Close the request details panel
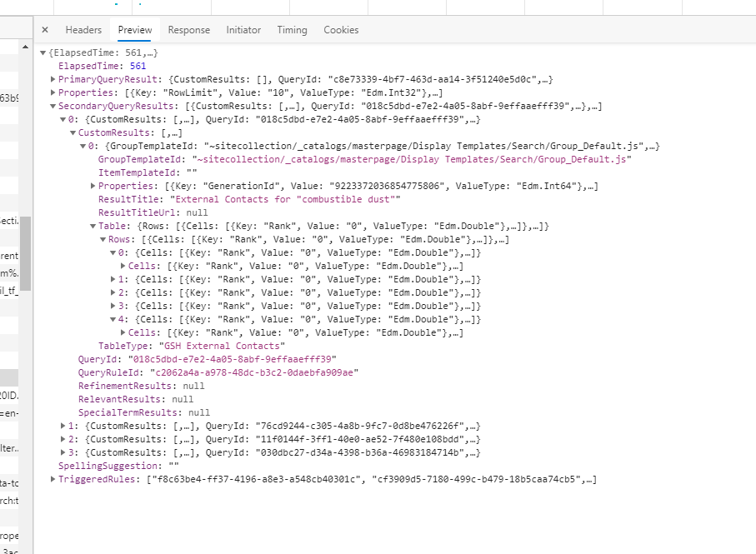Image resolution: width=756 pixels, height=554 pixels. tap(45, 30)
